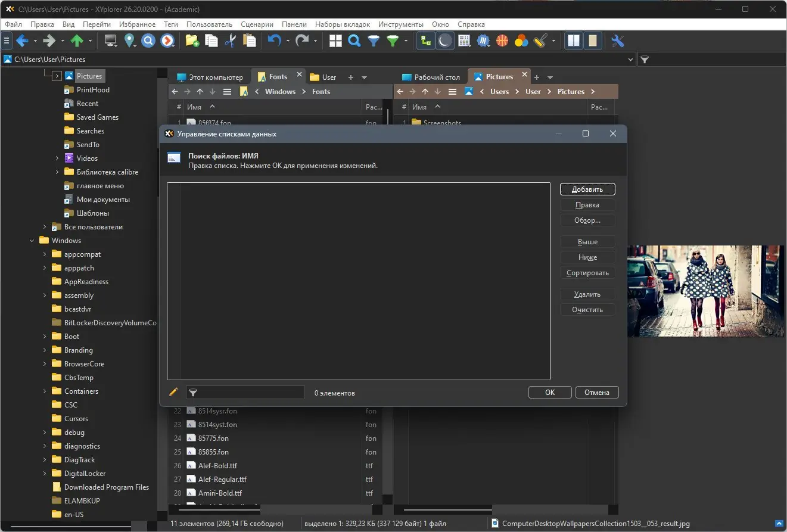
Task: Open the paint roller dropdown arrow
Action: pos(553,41)
